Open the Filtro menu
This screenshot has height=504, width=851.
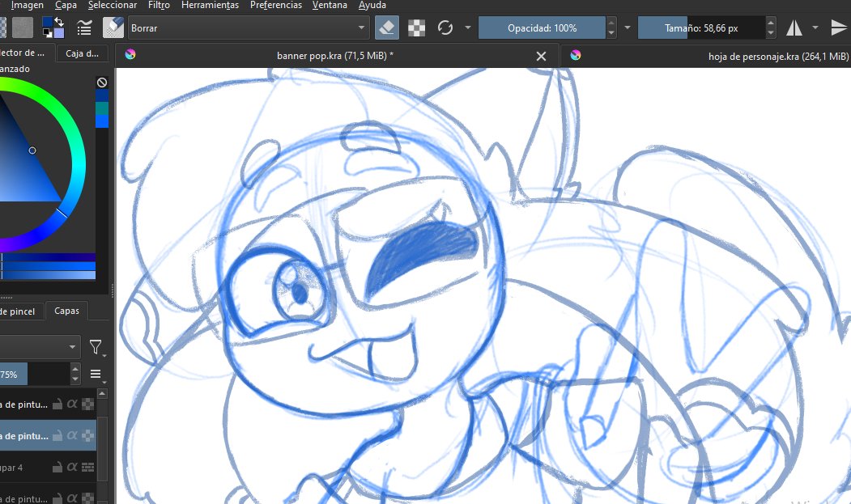click(158, 5)
